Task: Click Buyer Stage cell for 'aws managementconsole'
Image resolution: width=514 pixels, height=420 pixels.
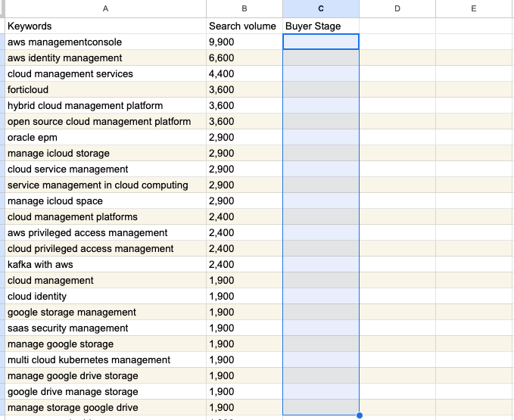Action: [x=321, y=42]
